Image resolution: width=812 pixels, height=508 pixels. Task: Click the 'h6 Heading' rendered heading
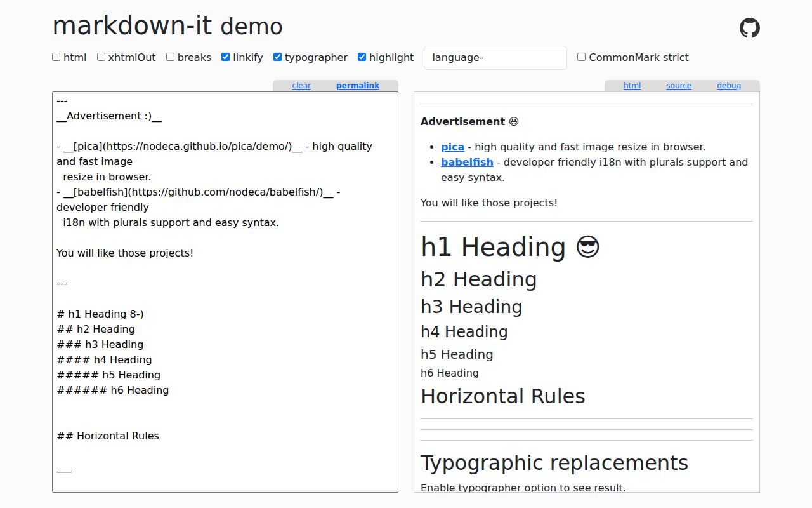click(450, 373)
